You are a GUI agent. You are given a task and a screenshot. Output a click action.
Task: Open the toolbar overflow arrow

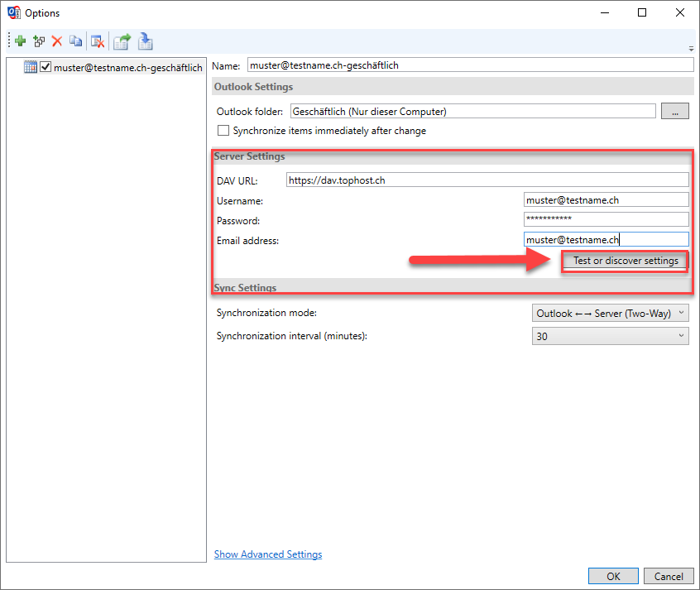click(691, 49)
